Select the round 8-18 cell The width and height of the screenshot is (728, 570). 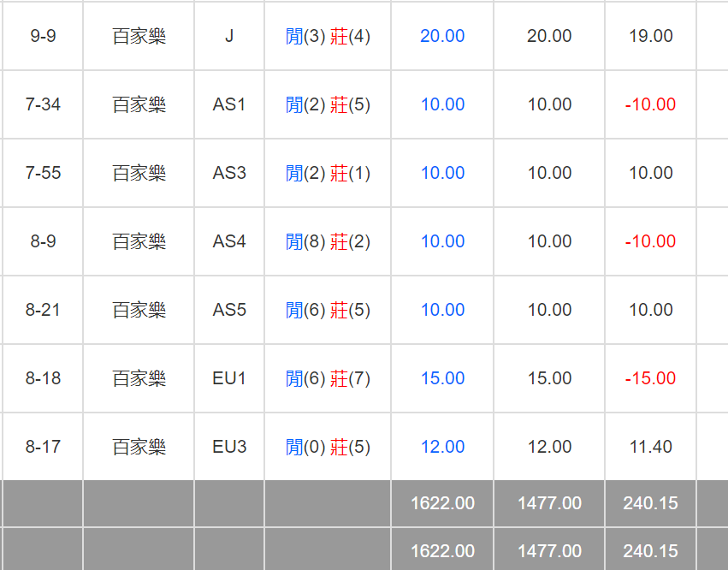[x=43, y=378]
